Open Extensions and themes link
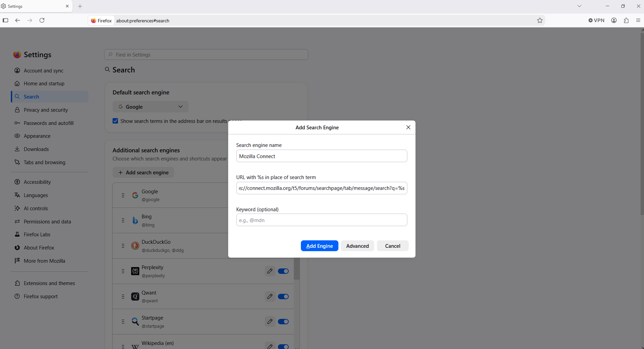 tap(50, 283)
